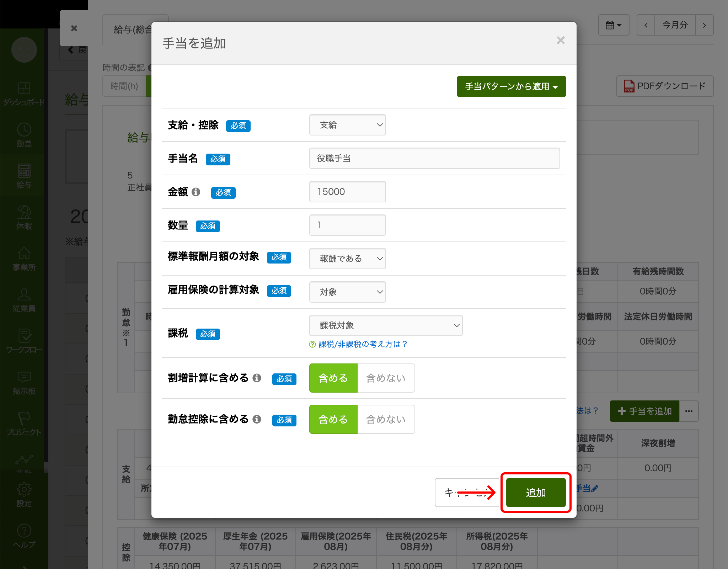
Task: Click the 勤怠 clock icon in sidebar
Action: [x=24, y=130]
